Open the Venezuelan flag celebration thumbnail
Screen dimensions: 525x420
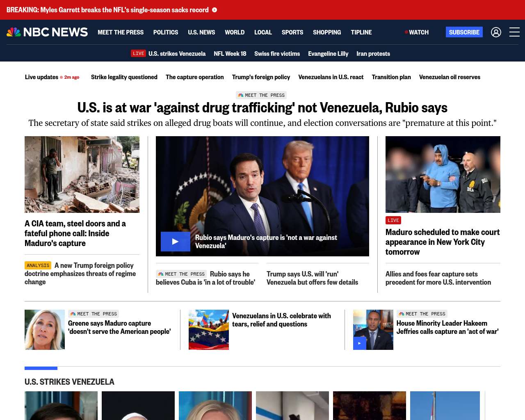coord(209,330)
